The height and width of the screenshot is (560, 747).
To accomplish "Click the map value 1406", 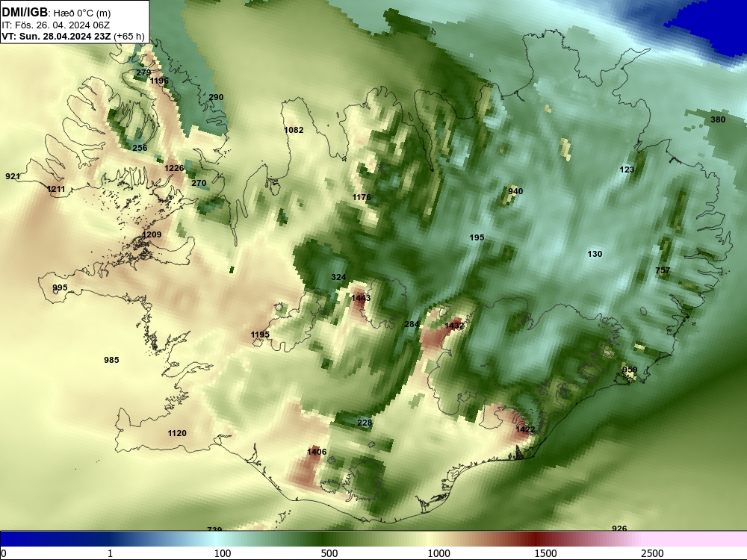I will (317, 452).
